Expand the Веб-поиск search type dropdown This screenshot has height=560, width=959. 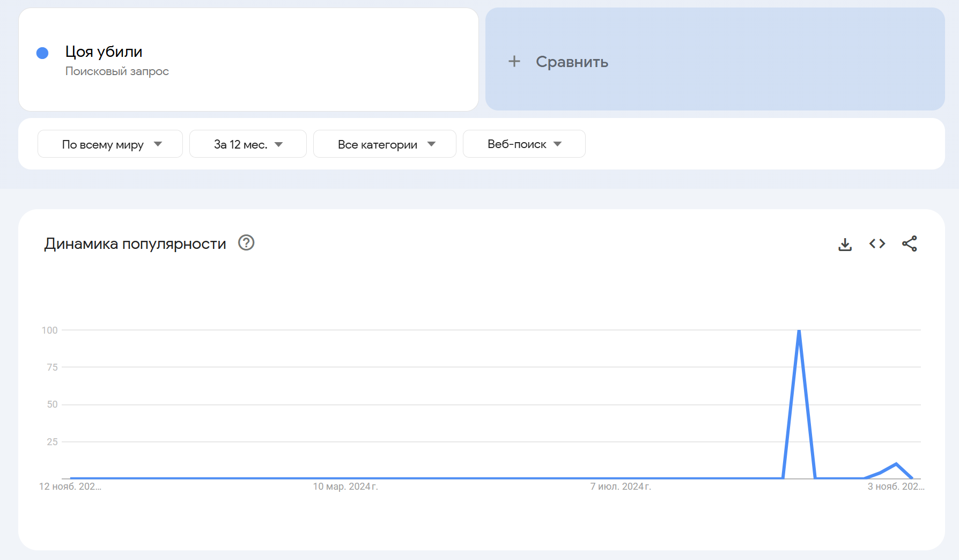[524, 144]
